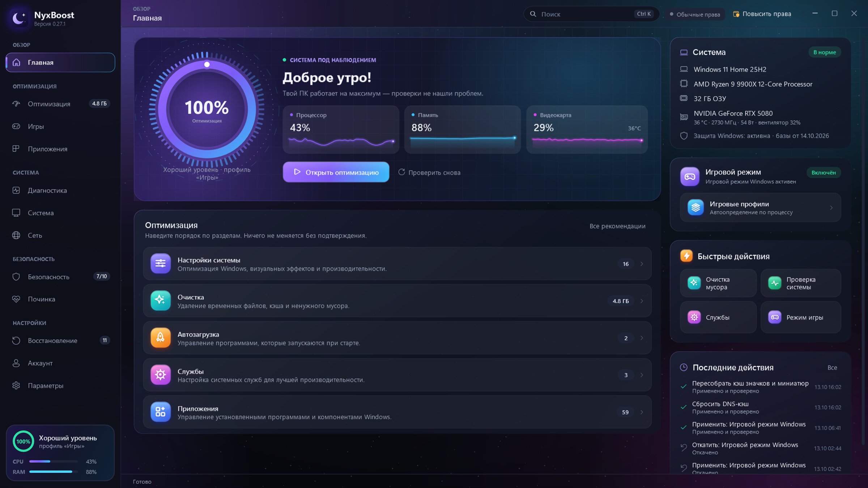Expand the Очистка 4.8 ГБ row chevron
Image resolution: width=868 pixels, height=488 pixels.
[642, 301]
